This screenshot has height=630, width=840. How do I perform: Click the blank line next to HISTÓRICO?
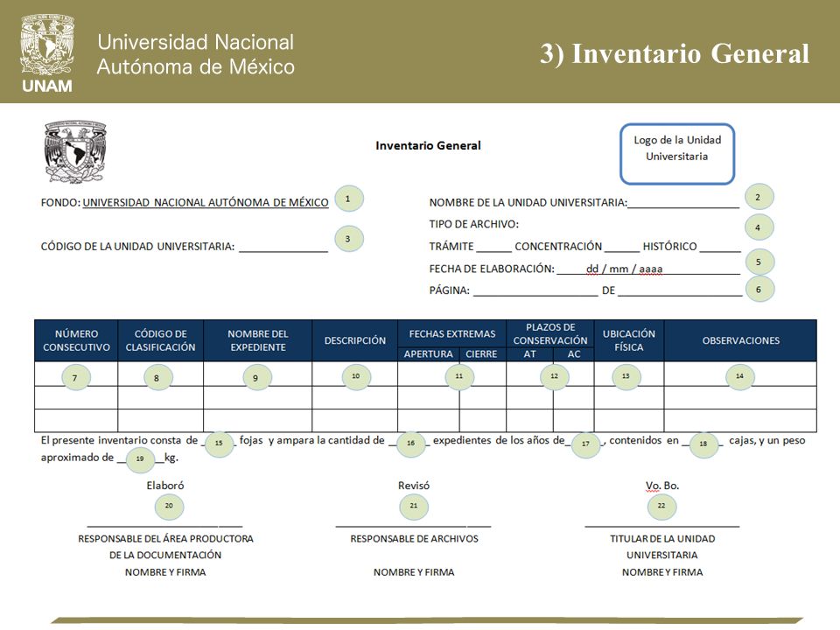[720, 247]
